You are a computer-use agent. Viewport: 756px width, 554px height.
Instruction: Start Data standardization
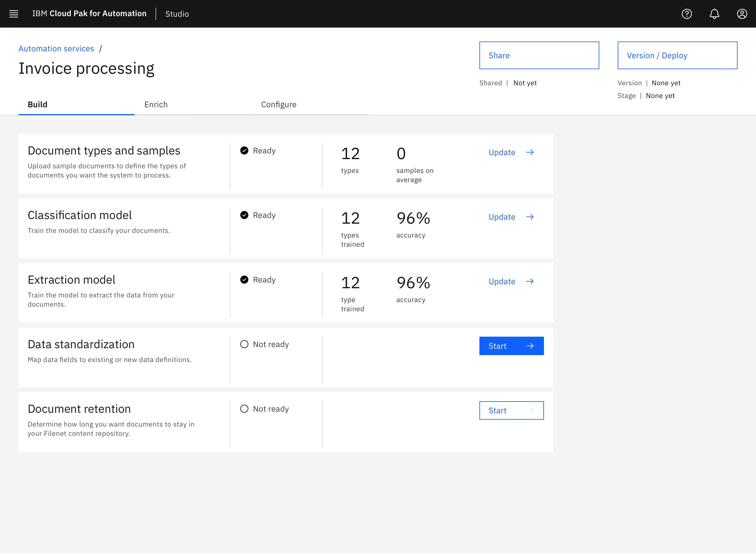click(511, 346)
